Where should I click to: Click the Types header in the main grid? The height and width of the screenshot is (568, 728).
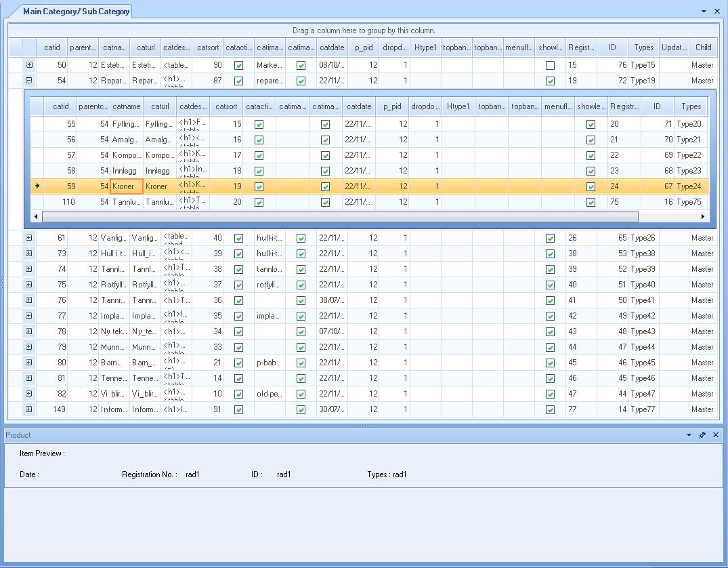[x=643, y=47]
